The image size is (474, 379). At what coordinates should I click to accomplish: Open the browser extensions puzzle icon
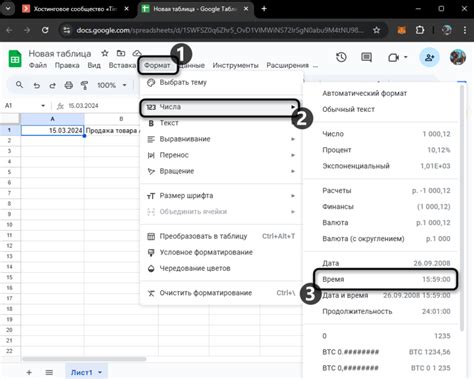tap(420, 30)
